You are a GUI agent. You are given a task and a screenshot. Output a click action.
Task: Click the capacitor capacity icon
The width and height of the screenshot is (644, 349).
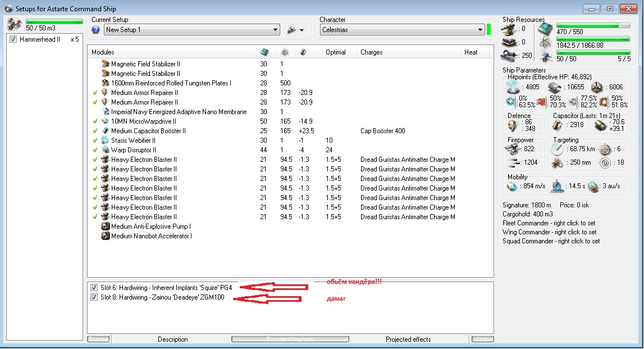pos(558,125)
